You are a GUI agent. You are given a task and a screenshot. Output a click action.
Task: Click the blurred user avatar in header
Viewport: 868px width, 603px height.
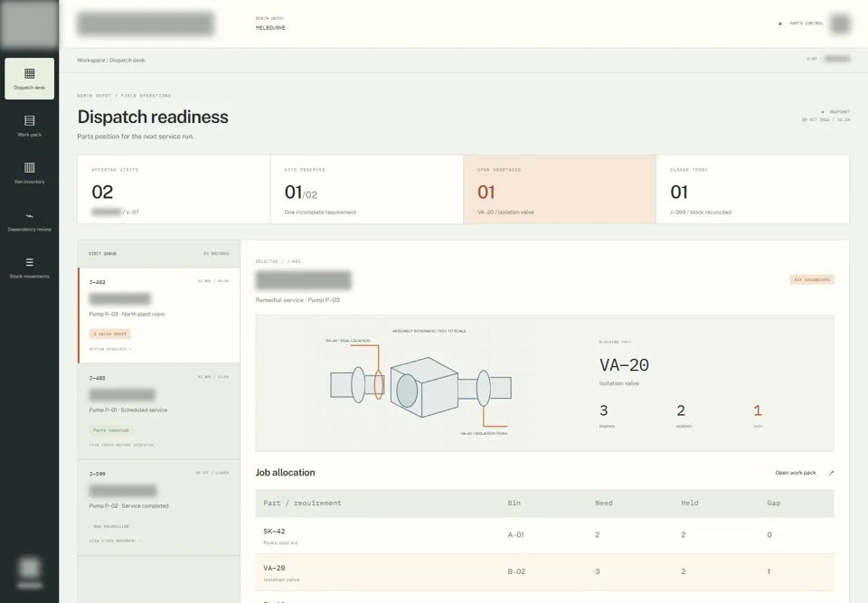(840, 24)
